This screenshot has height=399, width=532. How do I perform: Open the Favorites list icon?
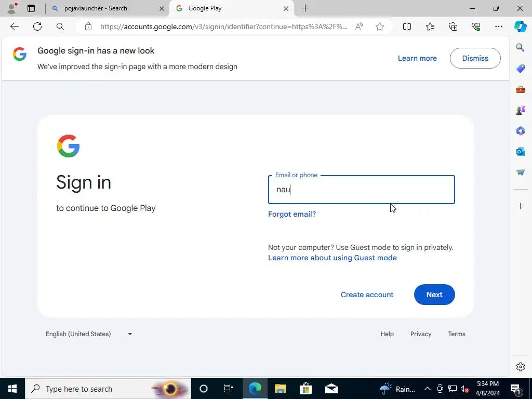(430, 26)
